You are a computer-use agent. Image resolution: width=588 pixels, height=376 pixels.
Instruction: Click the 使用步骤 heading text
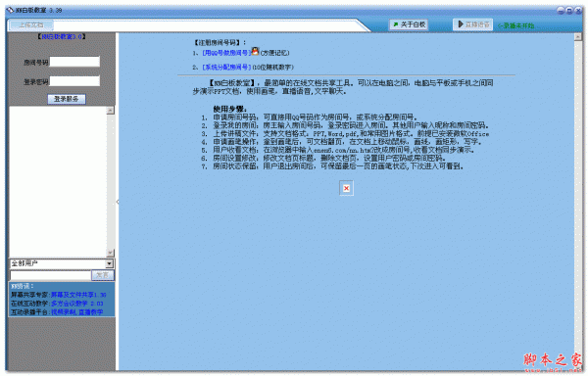[230, 109]
